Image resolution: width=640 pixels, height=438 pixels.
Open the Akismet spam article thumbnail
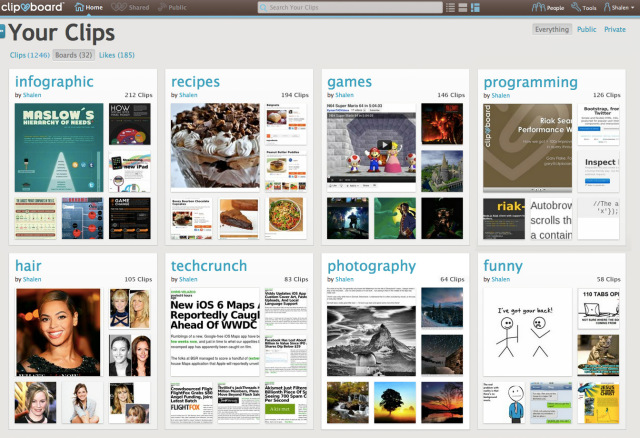[x=286, y=402]
